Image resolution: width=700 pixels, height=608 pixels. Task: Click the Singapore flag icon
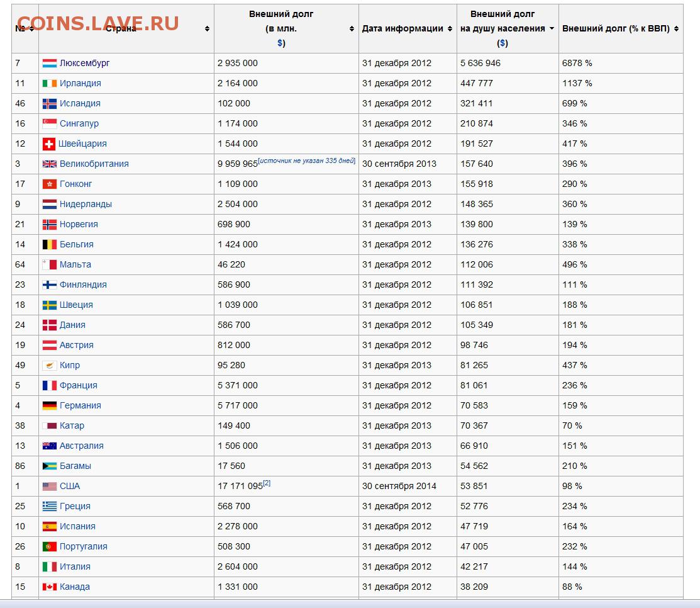click(x=50, y=123)
